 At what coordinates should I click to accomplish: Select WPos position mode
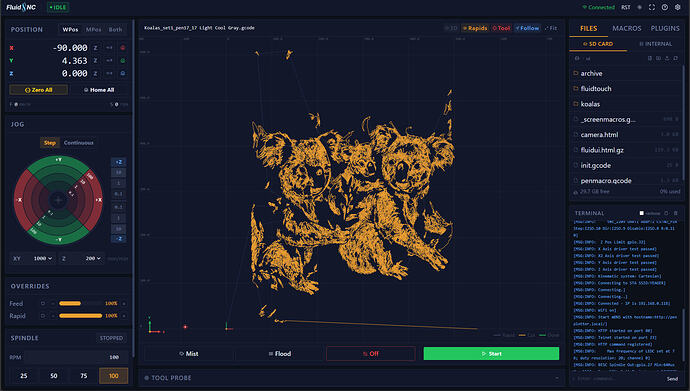pyautogui.click(x=70, y=29)
